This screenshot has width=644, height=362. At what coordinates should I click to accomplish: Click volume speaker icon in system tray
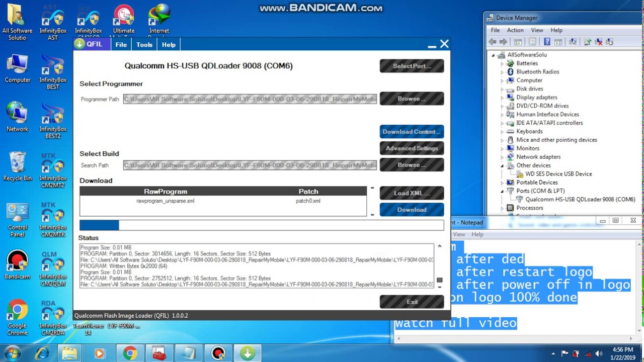pyautogui.click(x=599, y=353)
